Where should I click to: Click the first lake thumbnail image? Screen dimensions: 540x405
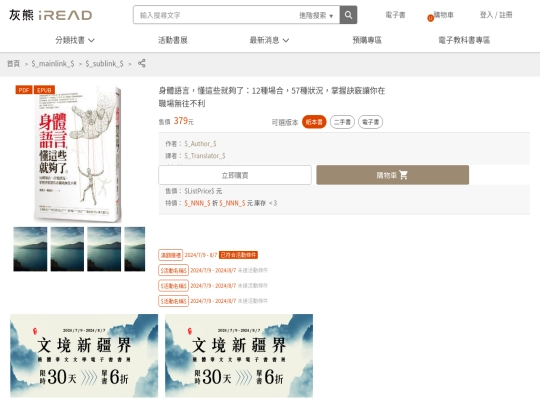pyautogui.click(x=30, y=249)
